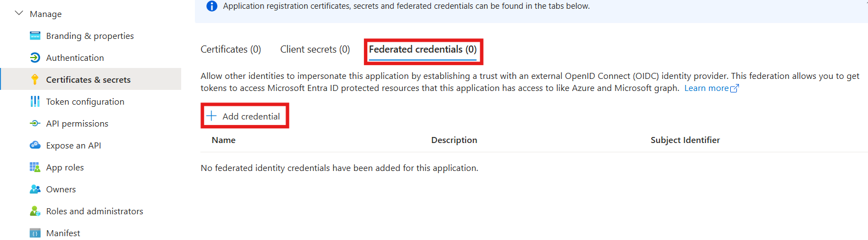Switch to the Client secrets (0) tab
868x240 pixels.
pyautogui.click(x=315, y=49)
